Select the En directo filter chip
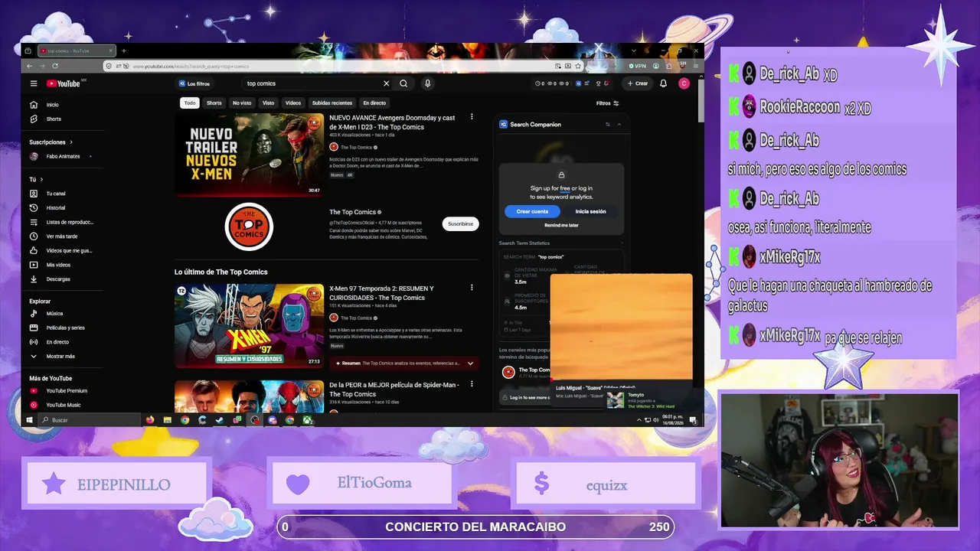The height and width of the screenshot is (551, 980). point(374,103)
